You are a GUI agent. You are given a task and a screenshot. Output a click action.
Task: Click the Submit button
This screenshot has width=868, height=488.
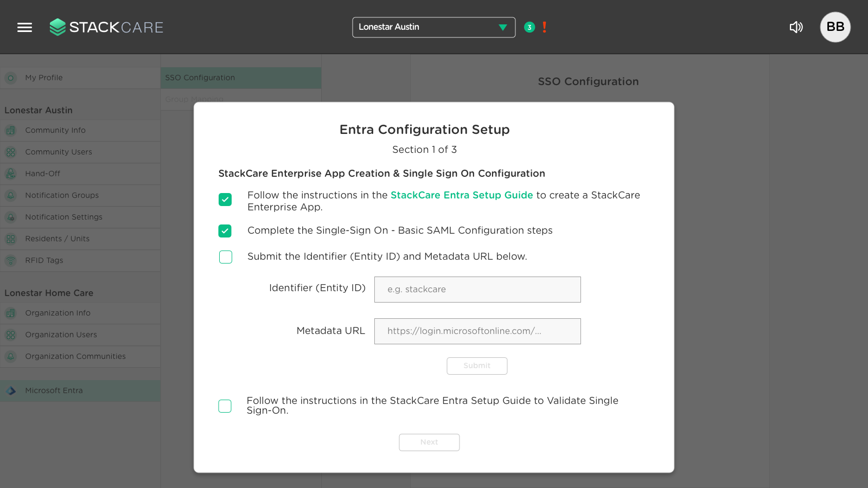(477, 366)
